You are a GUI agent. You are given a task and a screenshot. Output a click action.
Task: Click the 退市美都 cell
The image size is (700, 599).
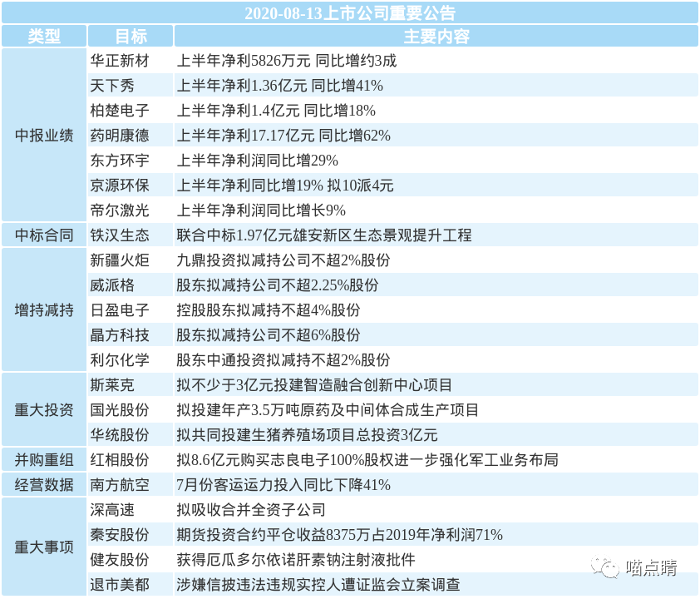tap(131, 585)
